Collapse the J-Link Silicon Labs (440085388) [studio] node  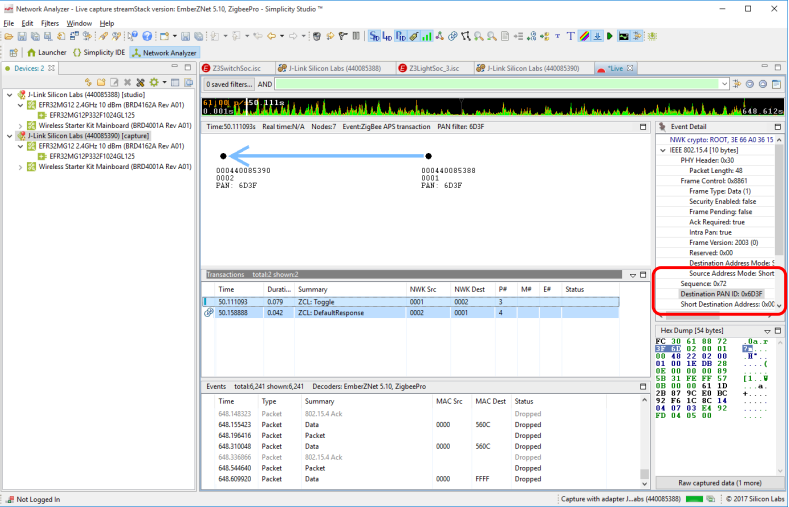click(11, 95)
